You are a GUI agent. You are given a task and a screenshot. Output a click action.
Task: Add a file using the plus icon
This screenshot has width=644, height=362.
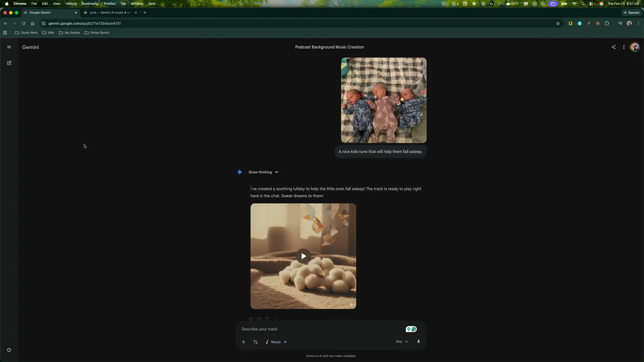point(243,342)
